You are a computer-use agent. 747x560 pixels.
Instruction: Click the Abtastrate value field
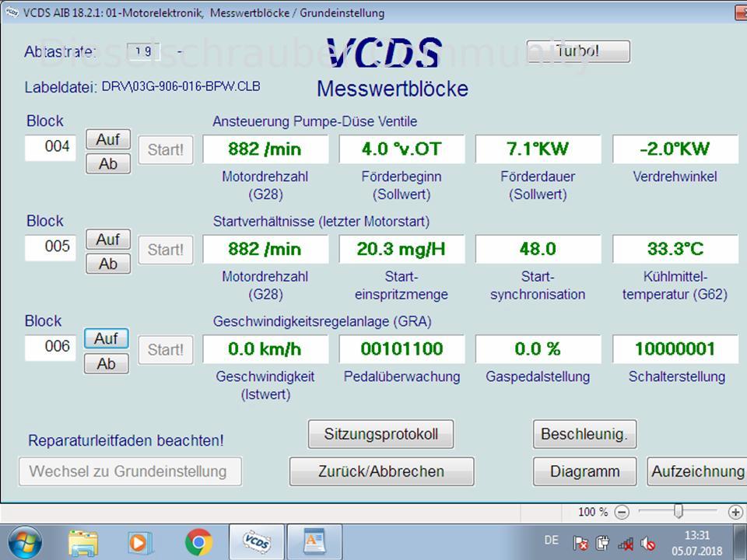pos(143,51)
